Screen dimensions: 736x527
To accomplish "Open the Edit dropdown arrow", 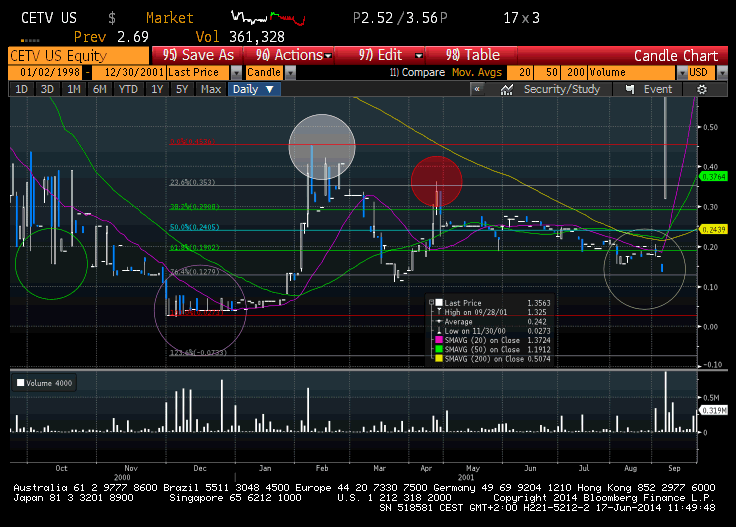I will [419, 55].
